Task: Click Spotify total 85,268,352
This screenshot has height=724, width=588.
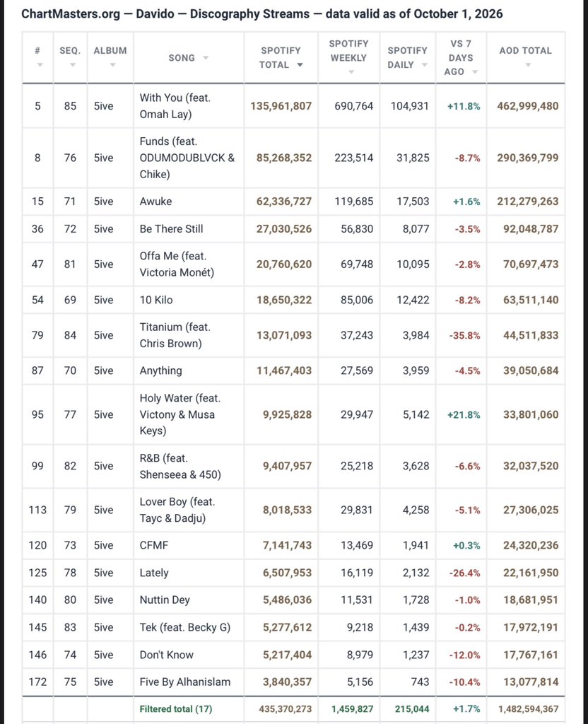Action: (284, 158)
